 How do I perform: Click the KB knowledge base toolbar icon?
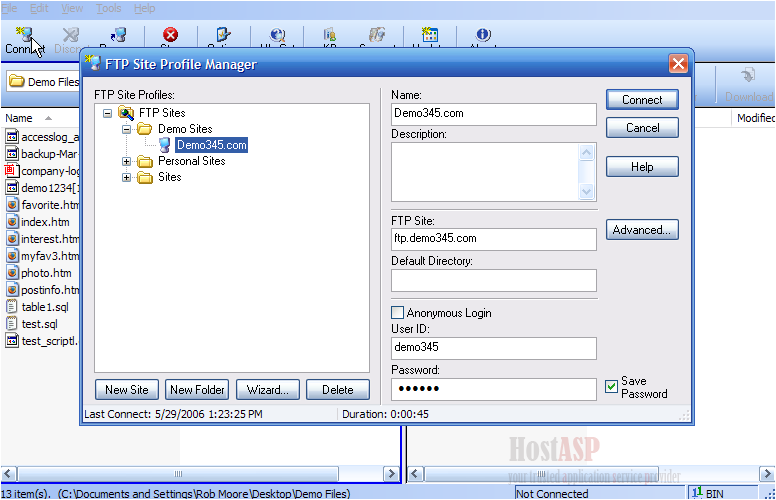[330, 34]
